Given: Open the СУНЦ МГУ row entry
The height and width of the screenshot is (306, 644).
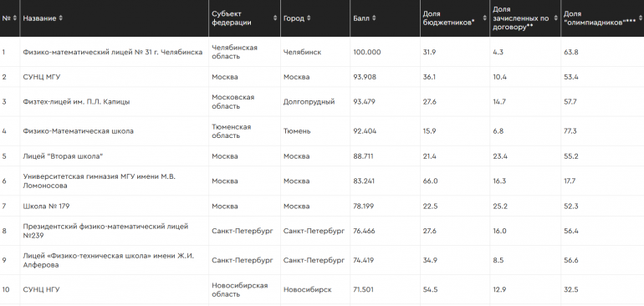Looking at the screenshot, I should click(42, 77).
